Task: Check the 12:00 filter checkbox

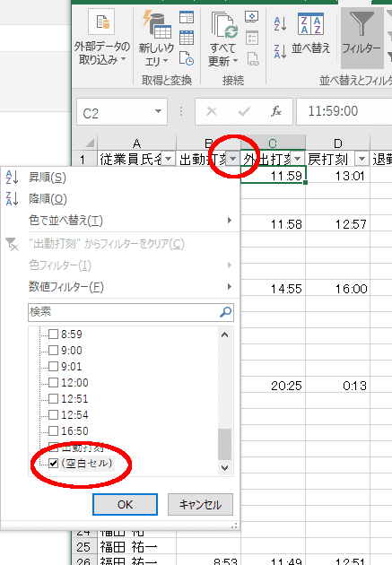Action: click(53, 382)
